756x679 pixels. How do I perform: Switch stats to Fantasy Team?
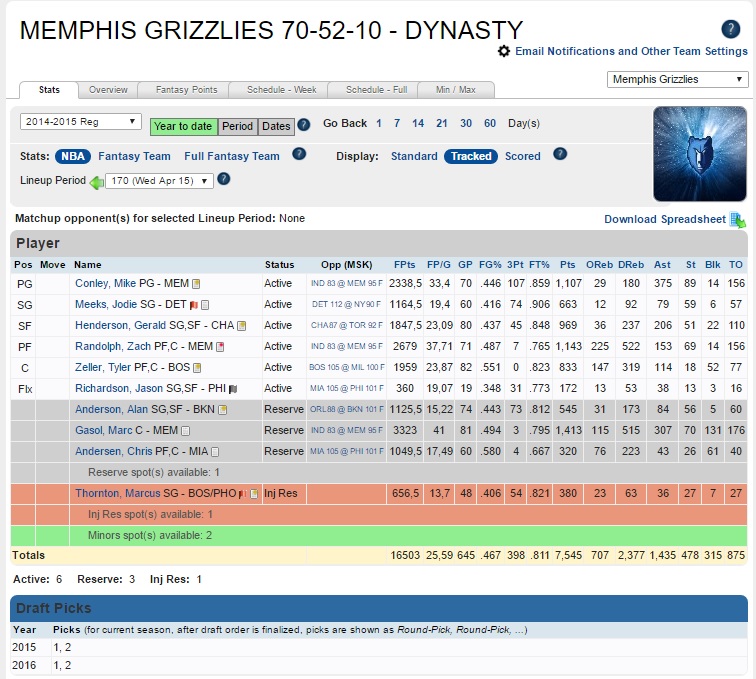click(x=135, y=156)
